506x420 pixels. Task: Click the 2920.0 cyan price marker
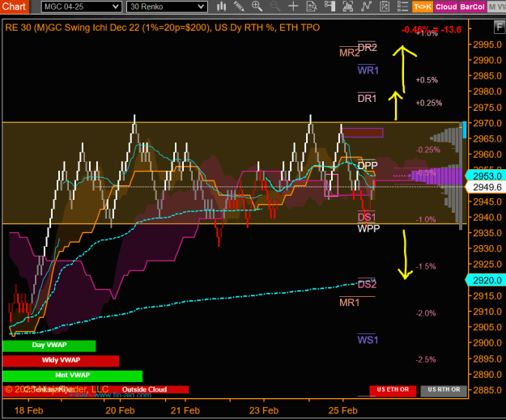click(x=485, y=280)
